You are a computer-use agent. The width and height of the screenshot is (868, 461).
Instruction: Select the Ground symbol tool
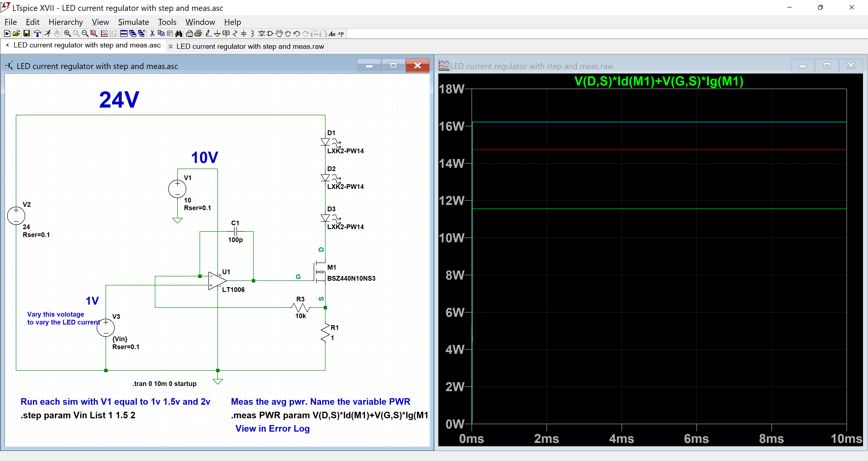[x=217, y=34]
